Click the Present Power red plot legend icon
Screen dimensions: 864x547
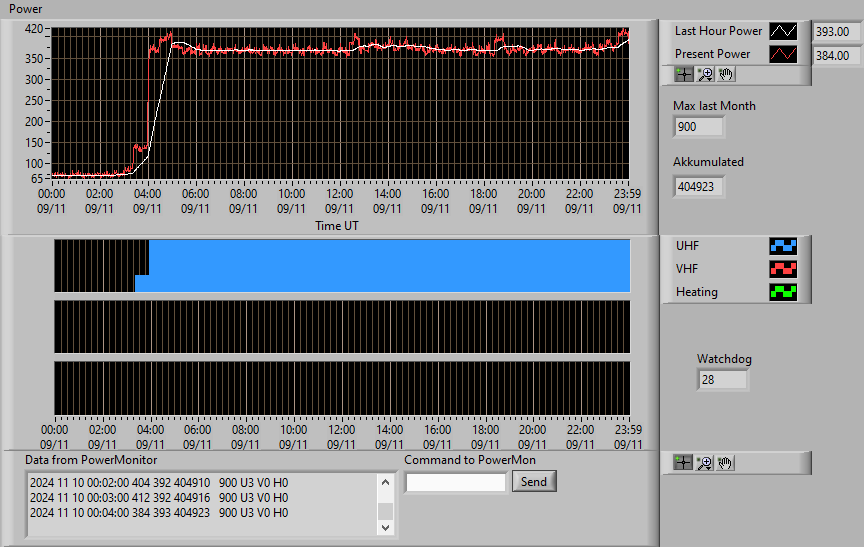coord(783,54)
